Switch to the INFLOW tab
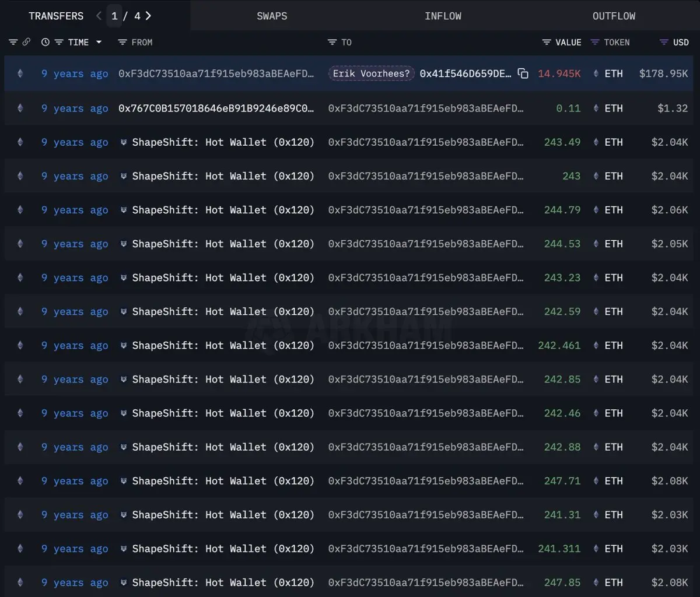This screenshot has width=700, height=597. pos(443,16)
